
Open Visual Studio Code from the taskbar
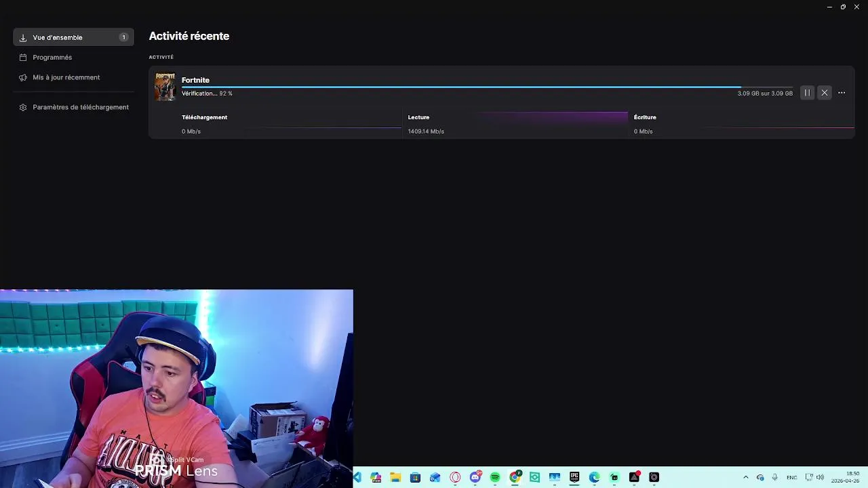pyautogui.click(x=357, y=477)
